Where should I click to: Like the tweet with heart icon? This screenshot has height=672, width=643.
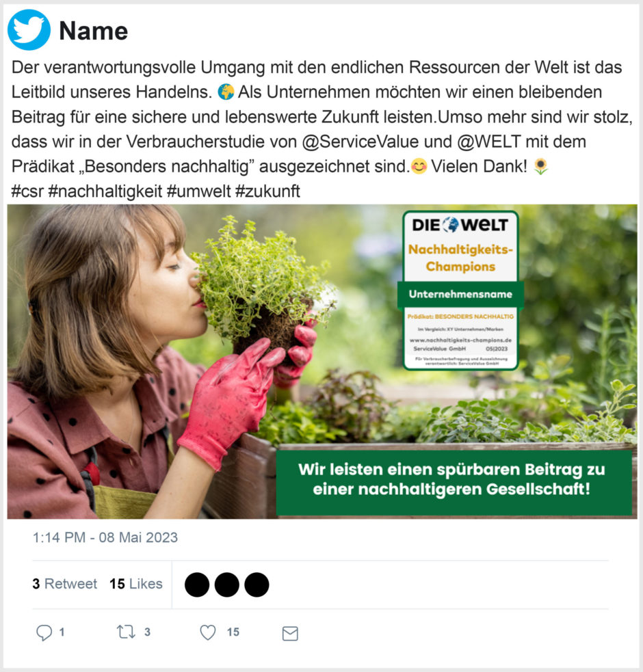(x=208, y=632)
